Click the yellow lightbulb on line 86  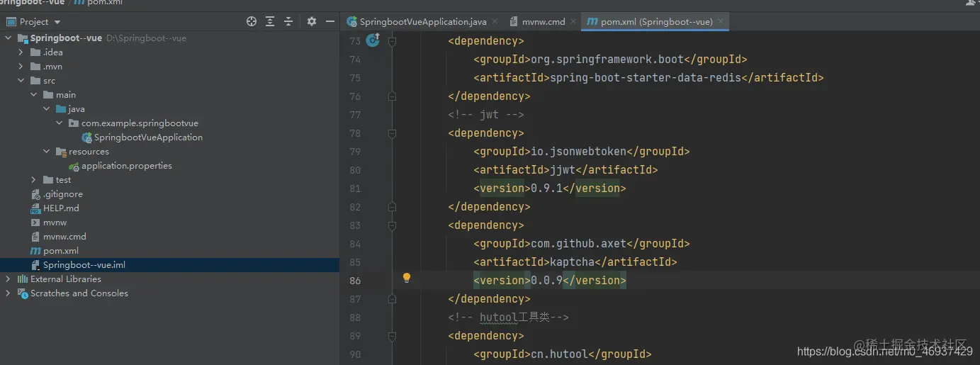pyautogui.click(x=407, y=279)
